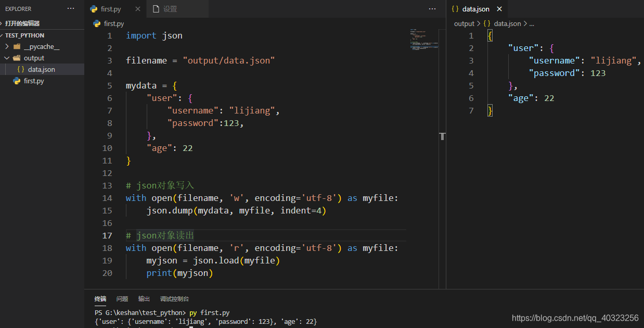Click the EXPLORER panel title

[18, 9]
